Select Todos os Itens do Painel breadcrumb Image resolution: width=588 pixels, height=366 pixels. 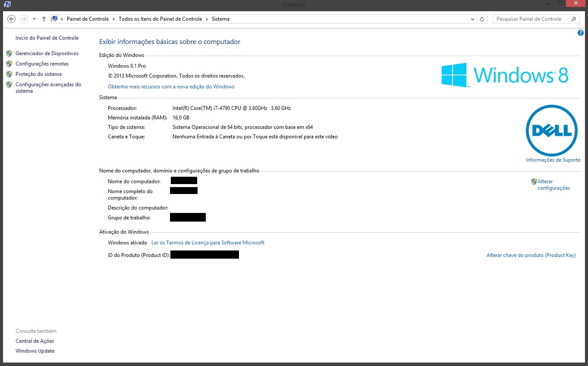tap(160, 19)
